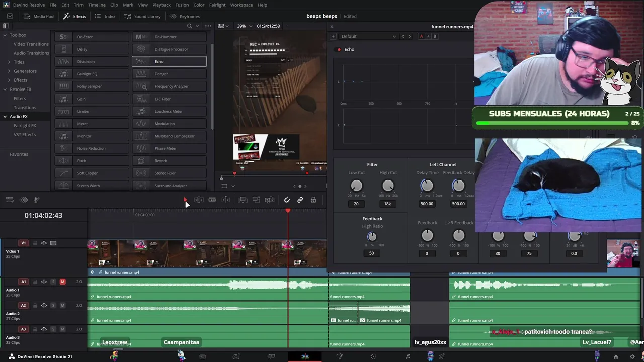Viewport: 644px width, 362px height.
Task: Mute the Audio 2 track
Action: 62,305
